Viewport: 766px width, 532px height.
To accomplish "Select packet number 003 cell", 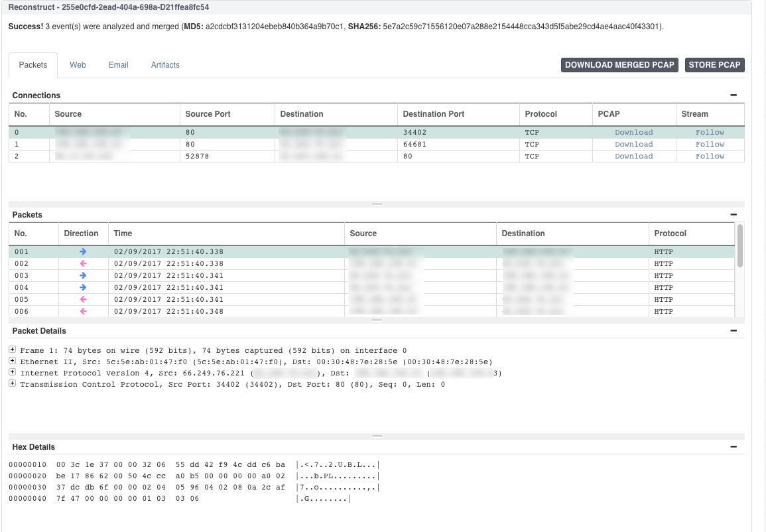I will (x=34, y=275).
